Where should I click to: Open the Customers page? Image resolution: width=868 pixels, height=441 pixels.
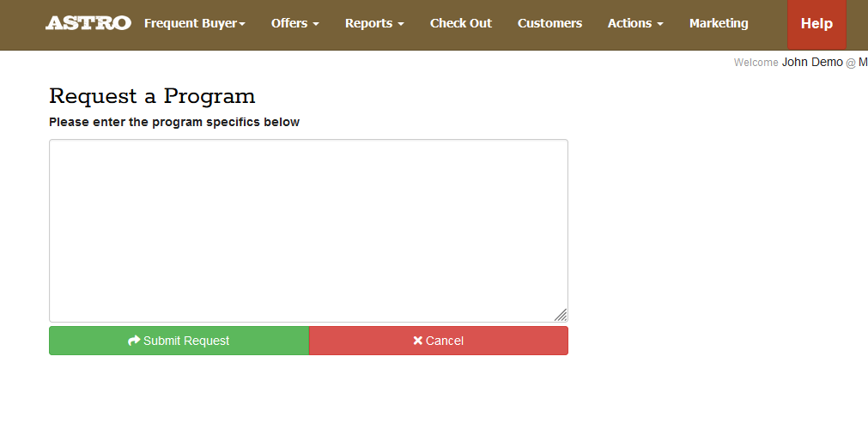pyautogui.click(x=549, y=23)
